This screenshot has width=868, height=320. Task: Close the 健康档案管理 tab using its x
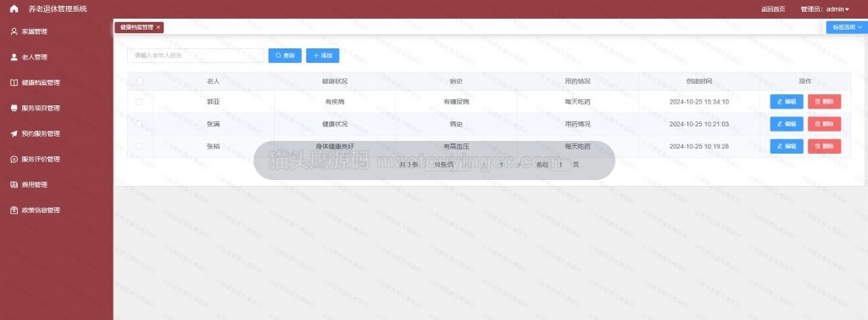click(x=159, y=27)
